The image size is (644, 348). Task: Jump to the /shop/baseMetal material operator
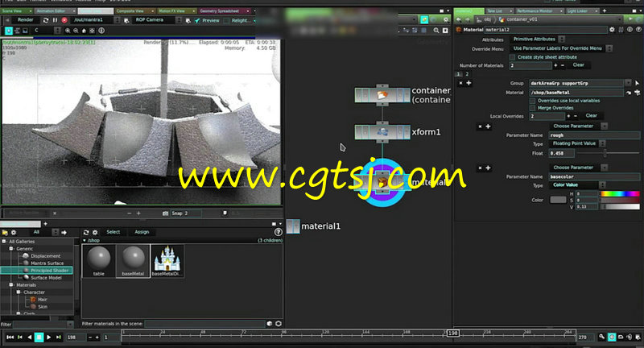[x=629, y=93]
